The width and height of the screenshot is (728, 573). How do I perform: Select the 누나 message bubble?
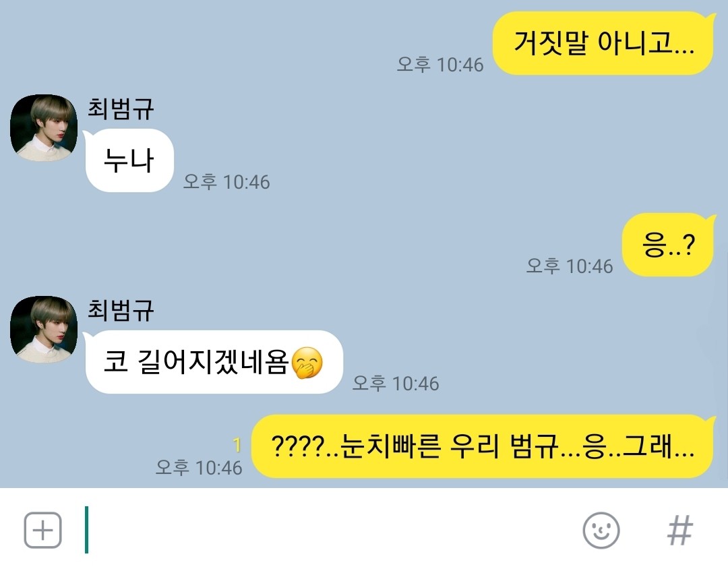[x=129, y=160]
